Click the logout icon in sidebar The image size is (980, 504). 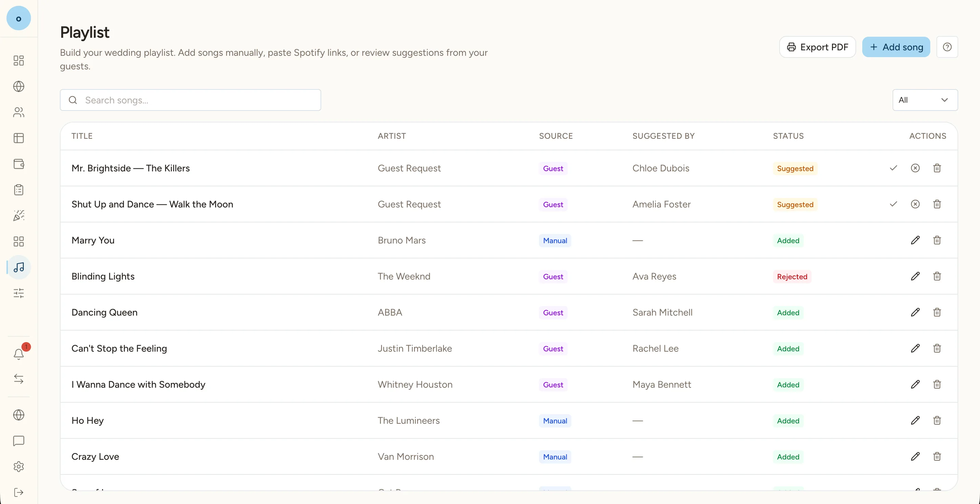[19, 492]
